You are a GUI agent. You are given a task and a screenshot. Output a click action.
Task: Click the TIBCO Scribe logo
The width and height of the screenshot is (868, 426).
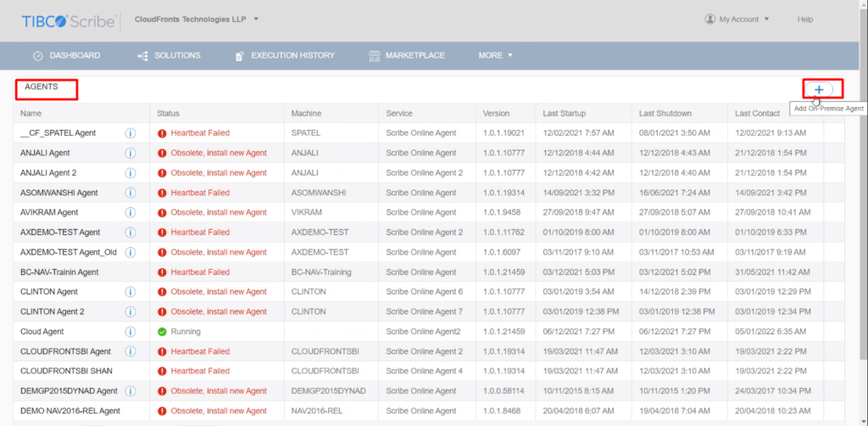coord(69,21)
